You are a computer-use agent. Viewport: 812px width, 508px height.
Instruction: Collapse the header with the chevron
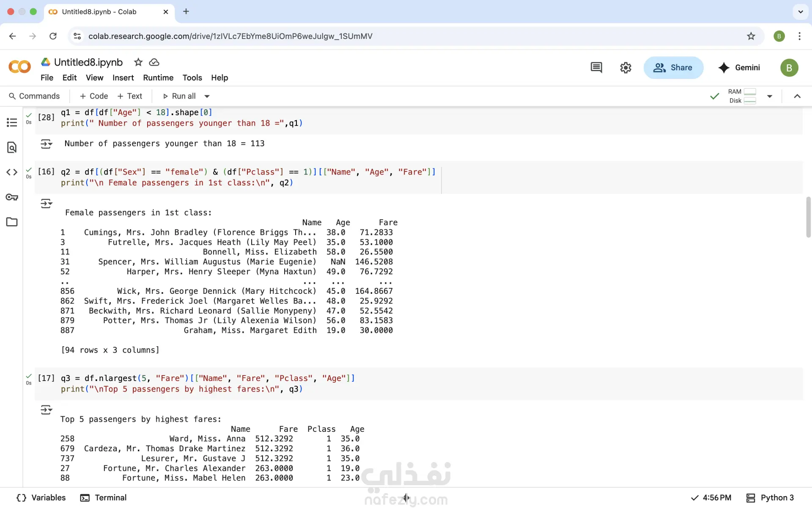797,97
